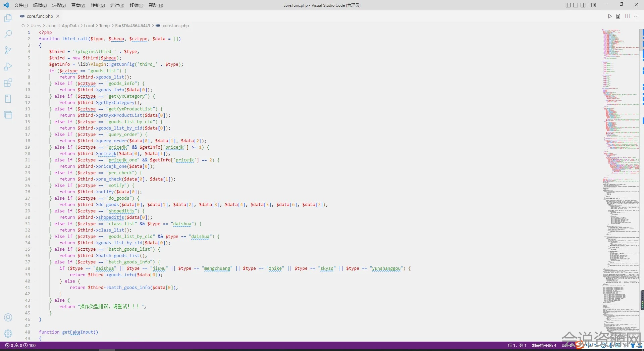
Task: Expand the AppData breadcrumb segment
Action: 70,26
